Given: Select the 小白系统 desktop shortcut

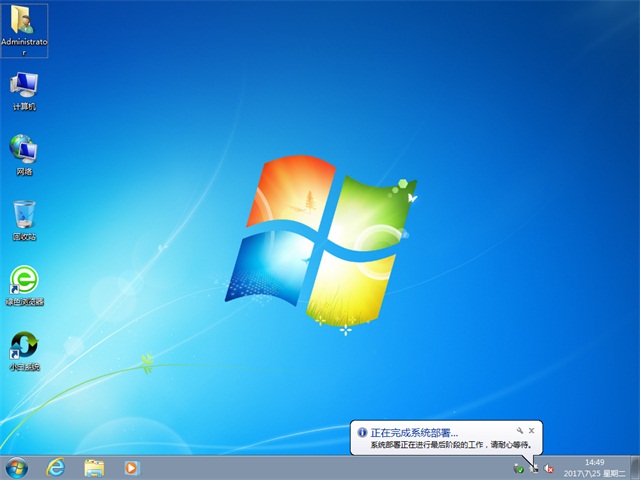Looking at the screenshot, I should [x=24, y=351].
